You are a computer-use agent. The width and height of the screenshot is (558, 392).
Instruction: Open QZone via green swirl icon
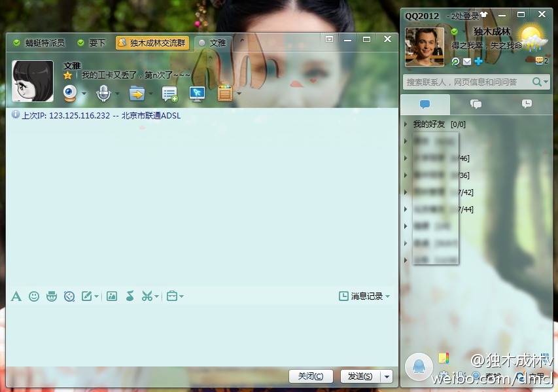[455, 62]
